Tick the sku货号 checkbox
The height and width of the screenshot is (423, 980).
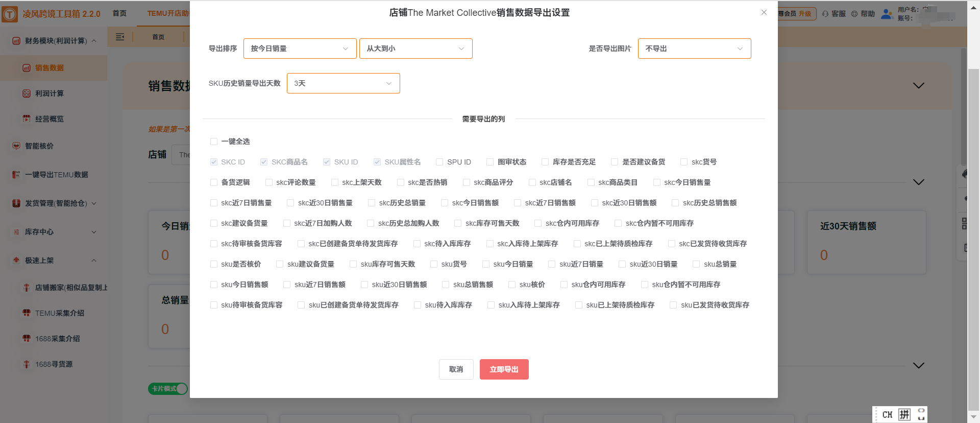(434, 264)
